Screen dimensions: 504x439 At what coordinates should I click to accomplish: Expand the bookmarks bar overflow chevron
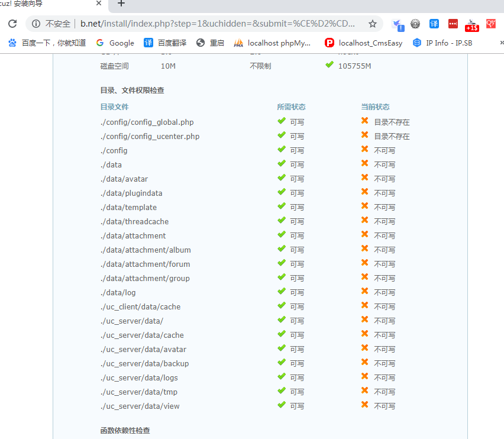click(501, 43)
